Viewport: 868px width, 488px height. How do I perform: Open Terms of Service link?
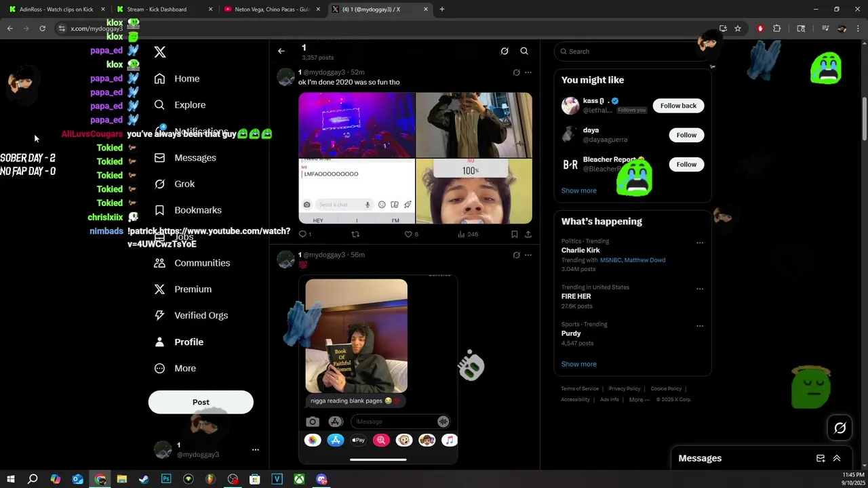point(580,389)
